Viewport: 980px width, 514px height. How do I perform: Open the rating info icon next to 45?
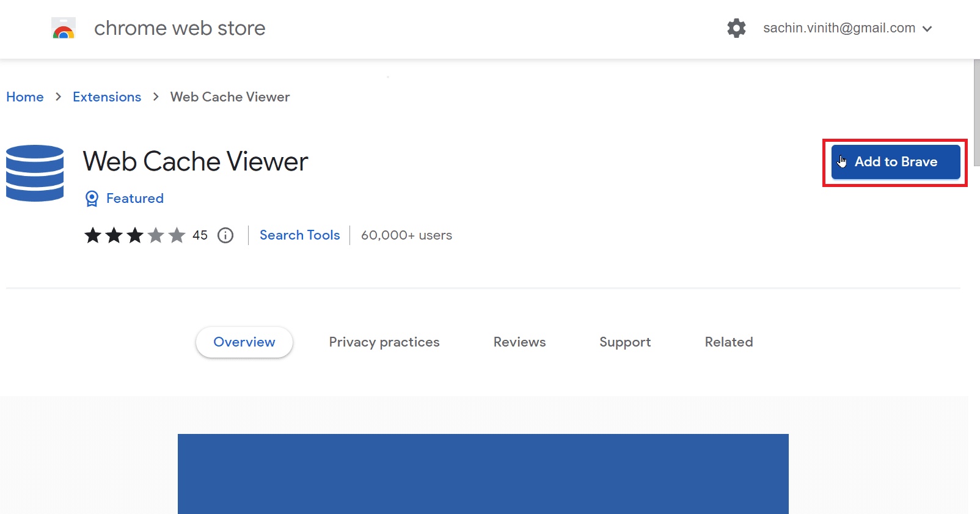[225, 235]
